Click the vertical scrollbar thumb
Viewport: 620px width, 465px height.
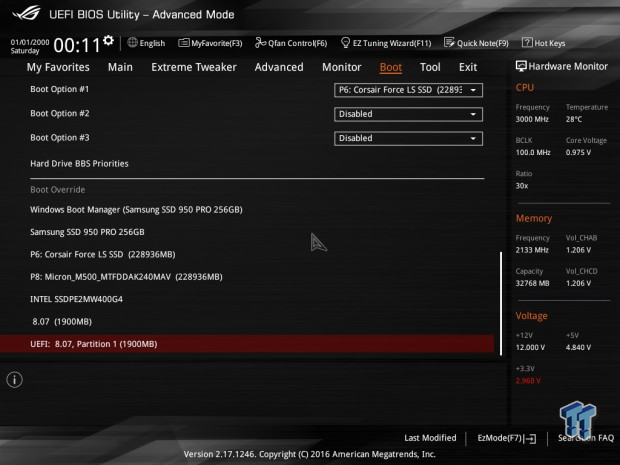tap(501, 304)
